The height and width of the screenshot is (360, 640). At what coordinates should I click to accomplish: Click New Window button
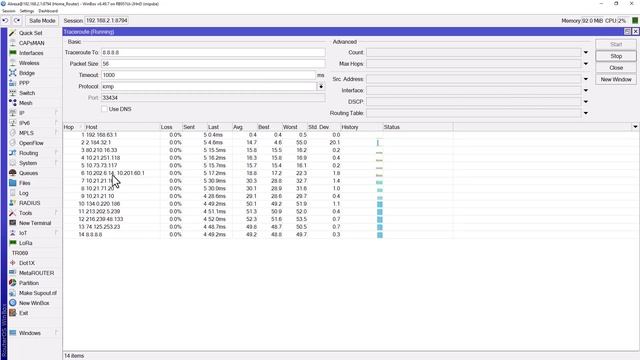(616, 80)
